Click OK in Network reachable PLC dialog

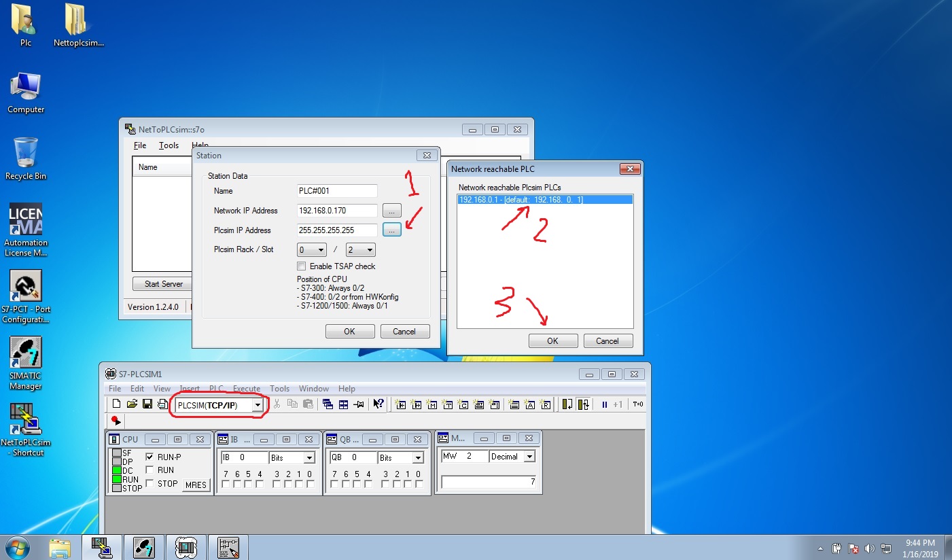[x=552, y=341]
